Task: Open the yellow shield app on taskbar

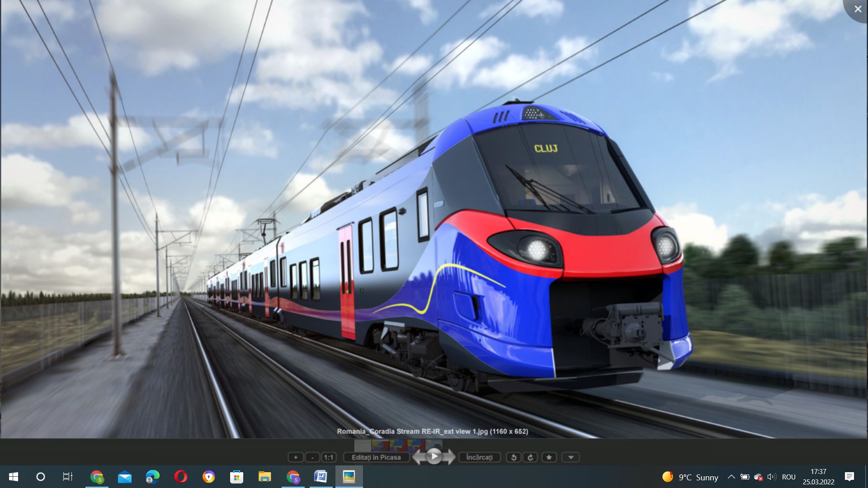Action: click(x=209, y=477)
